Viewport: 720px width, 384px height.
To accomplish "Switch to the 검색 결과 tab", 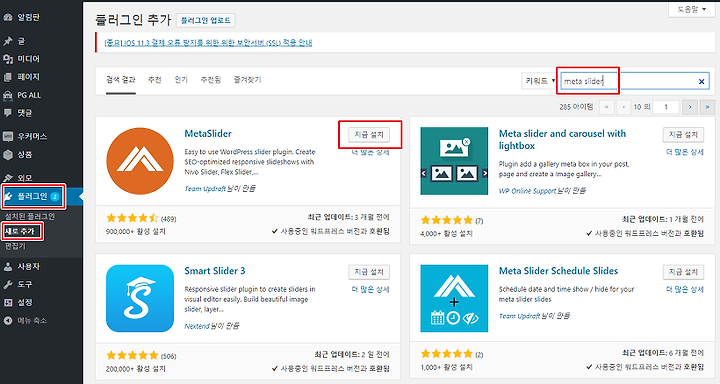I will click(x=121, y=80).
